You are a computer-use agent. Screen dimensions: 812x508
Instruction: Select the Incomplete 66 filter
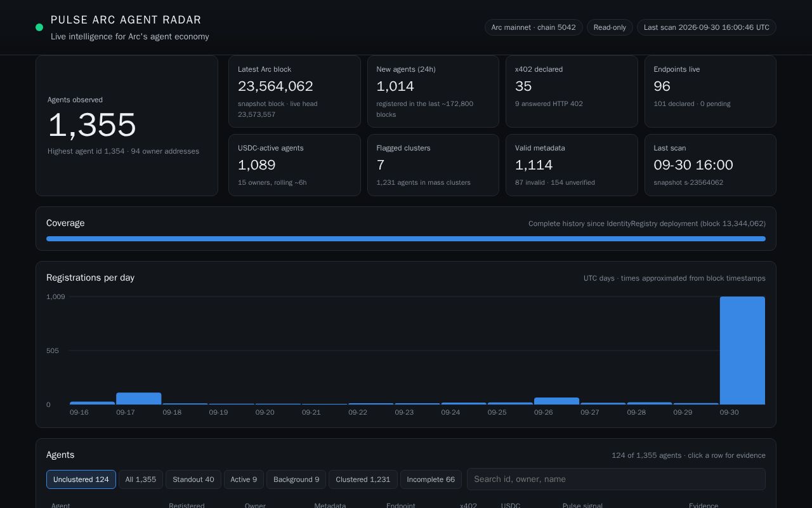(x=431, y=479)
